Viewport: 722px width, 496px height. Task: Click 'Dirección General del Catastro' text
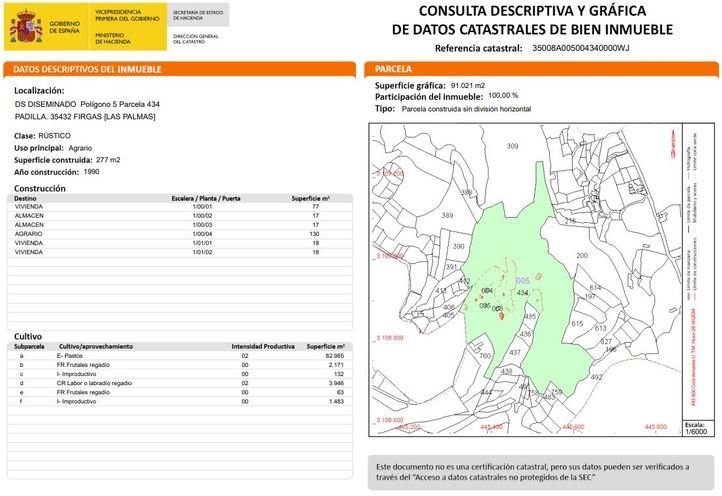click(196, 39)
